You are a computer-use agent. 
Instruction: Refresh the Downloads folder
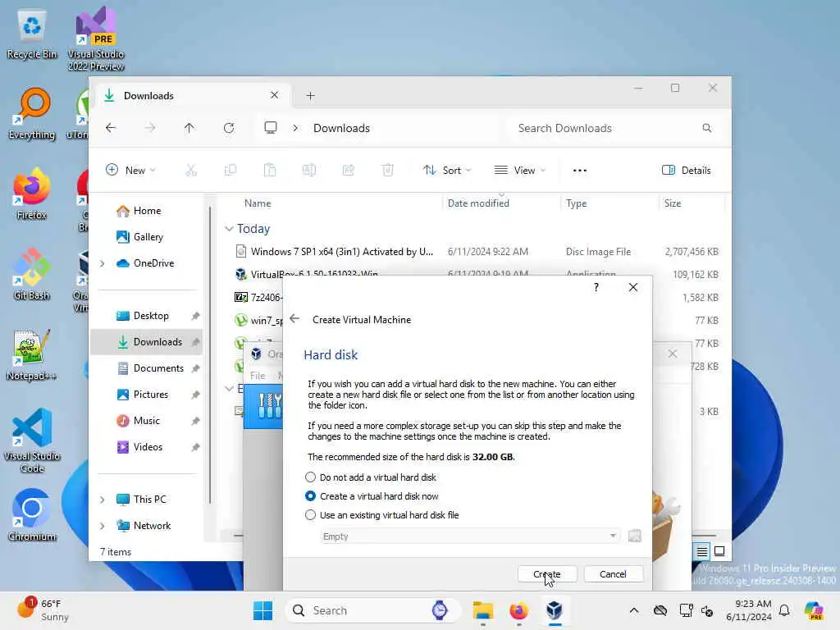point(229,128)
